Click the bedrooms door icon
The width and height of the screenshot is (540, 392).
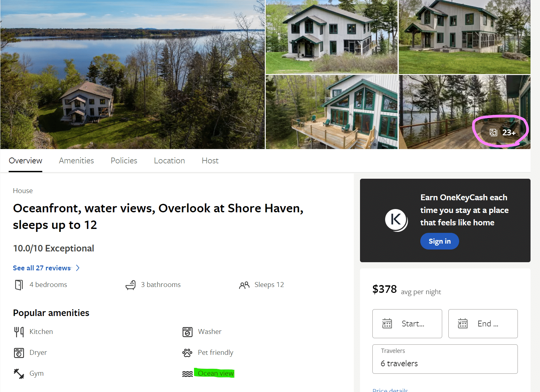[x=19, y=285]
